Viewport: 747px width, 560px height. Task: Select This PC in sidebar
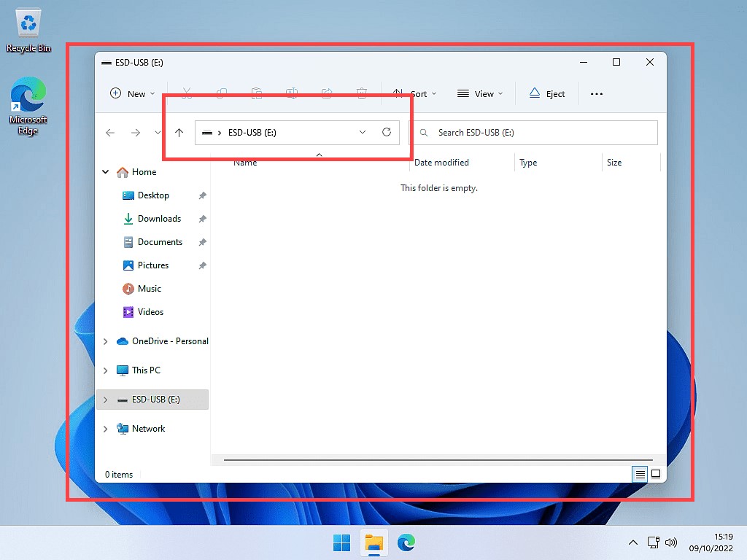point(139,370)
